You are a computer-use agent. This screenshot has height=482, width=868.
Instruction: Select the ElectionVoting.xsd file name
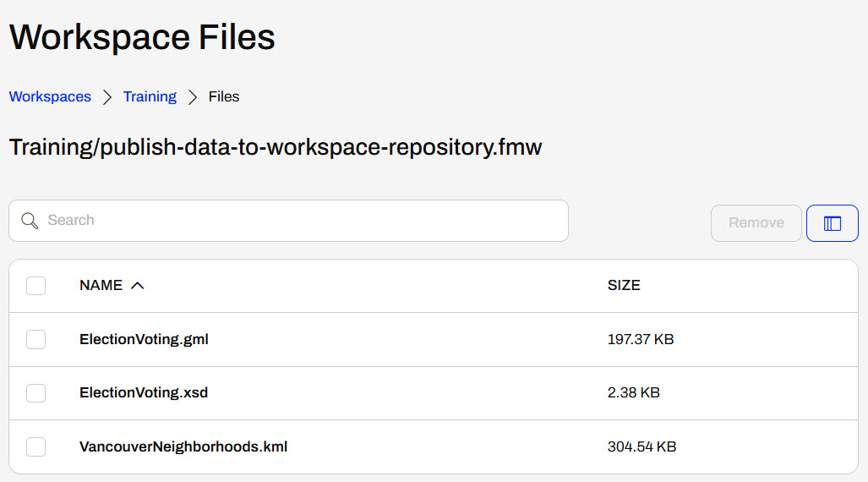(144, 393)
